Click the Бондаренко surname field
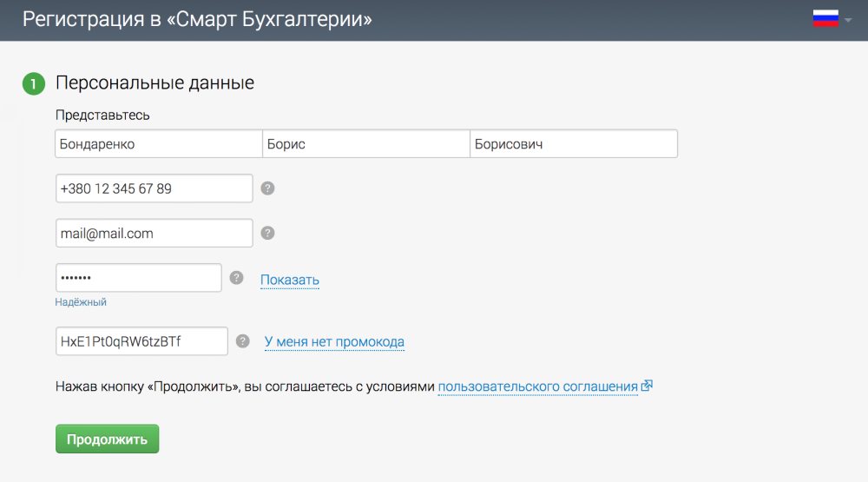The image size is (868, 482). pos(159,144)
